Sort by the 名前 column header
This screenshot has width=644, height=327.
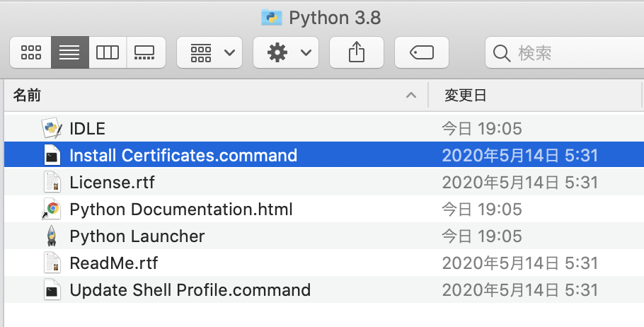coord(216,96)
